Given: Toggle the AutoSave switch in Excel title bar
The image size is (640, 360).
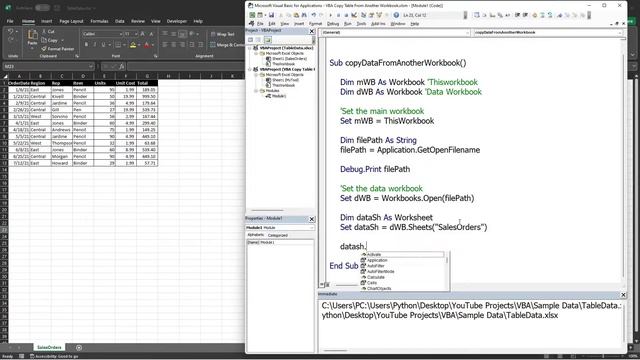Looking at the screenshot, I should click(x=42, y=8).
